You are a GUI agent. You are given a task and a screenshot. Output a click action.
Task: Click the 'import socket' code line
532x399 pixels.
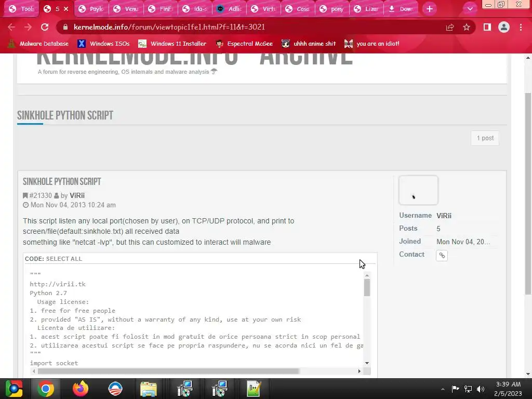pos(54,363)
